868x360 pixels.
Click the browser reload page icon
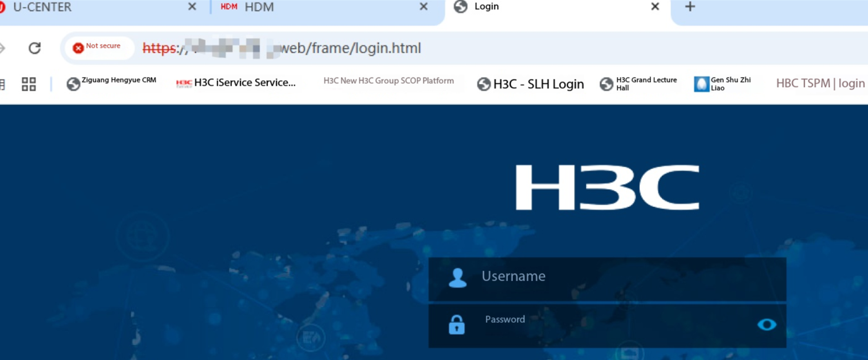point(34,48)
